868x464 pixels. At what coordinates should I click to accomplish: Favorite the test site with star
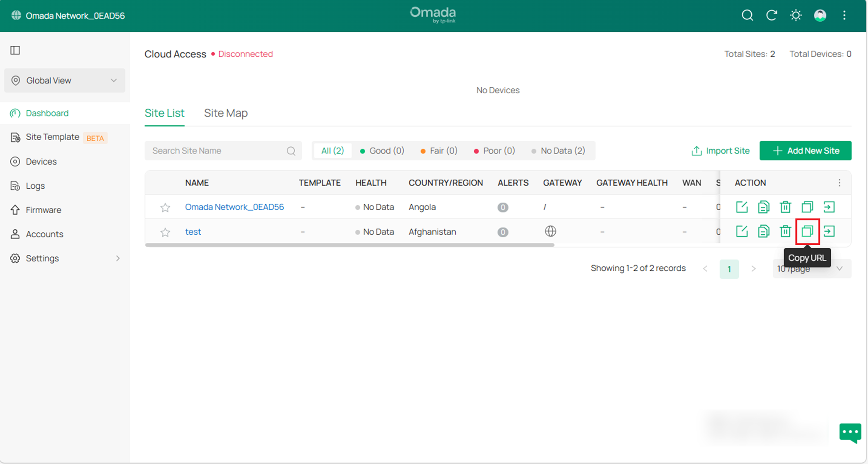(165, 232)
